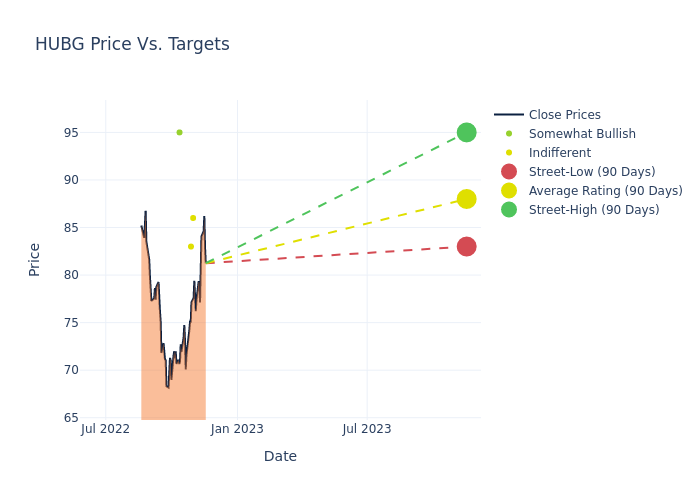The height and width of the screenshot is (500, 700).
Task: Click the Jul 2022 x-axis tick label
Action: [x=105, y=429]
